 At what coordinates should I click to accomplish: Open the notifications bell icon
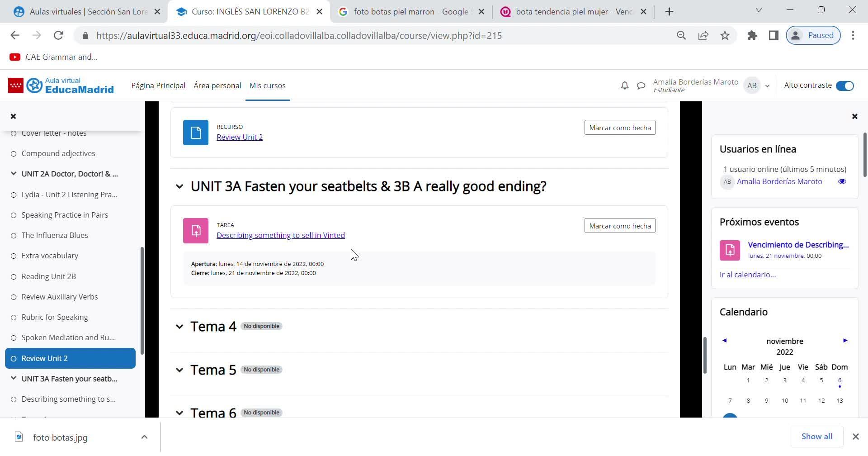(624, 85)
